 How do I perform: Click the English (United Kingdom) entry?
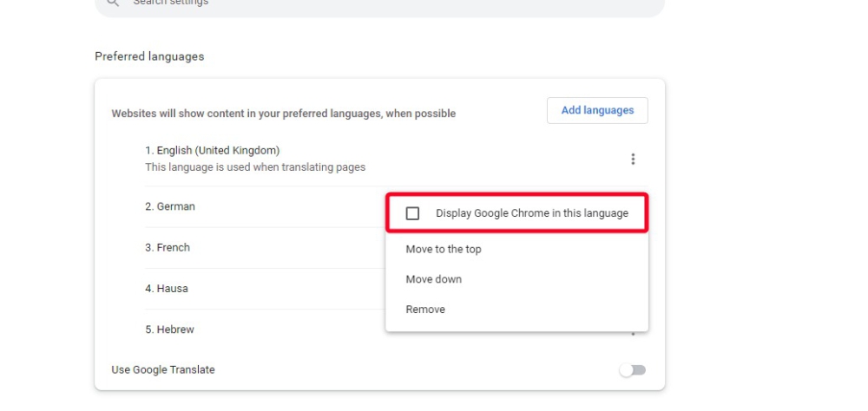pyautogui.click(x=213, y=151)
